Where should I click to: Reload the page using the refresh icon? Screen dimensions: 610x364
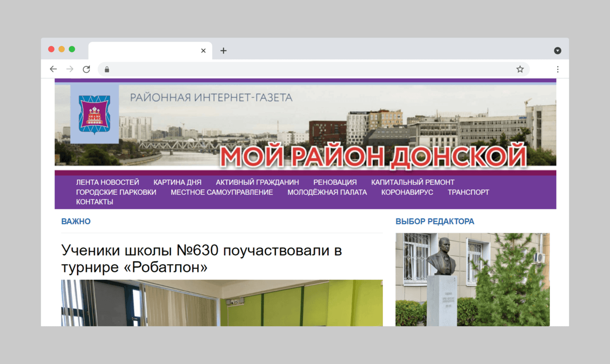[x=86, y=69]
